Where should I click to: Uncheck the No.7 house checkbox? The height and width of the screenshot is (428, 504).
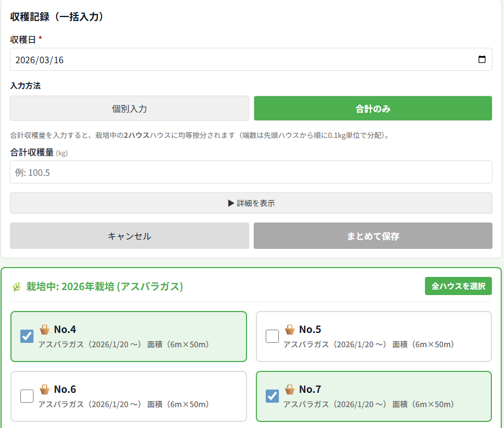[272, 396]
